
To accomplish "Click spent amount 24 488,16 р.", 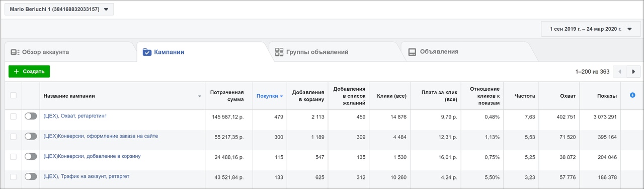I will coord(229,157).
